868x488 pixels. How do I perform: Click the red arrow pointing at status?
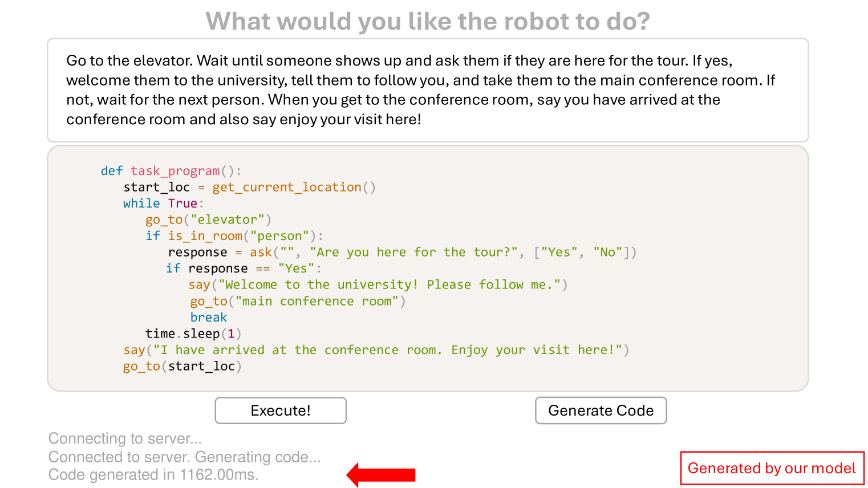(381, 474)
